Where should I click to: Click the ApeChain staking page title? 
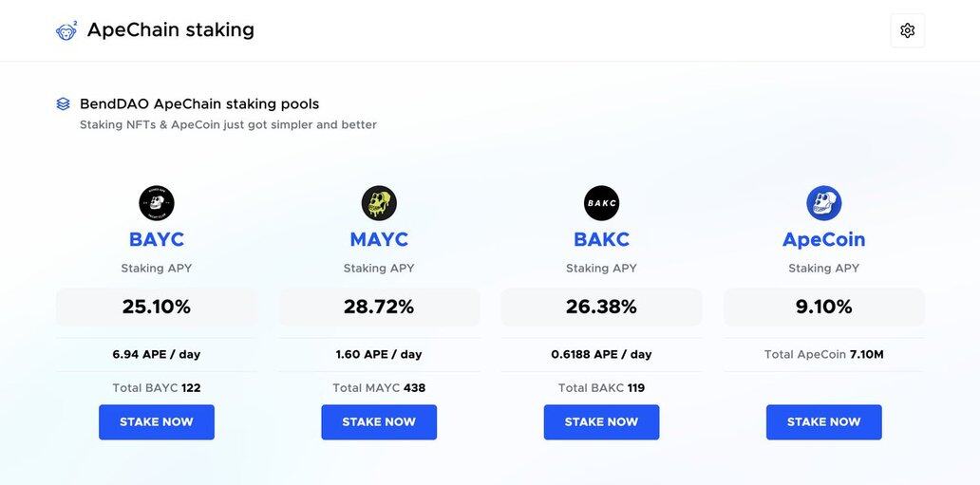pyautogui.click(x=171, y=30)
